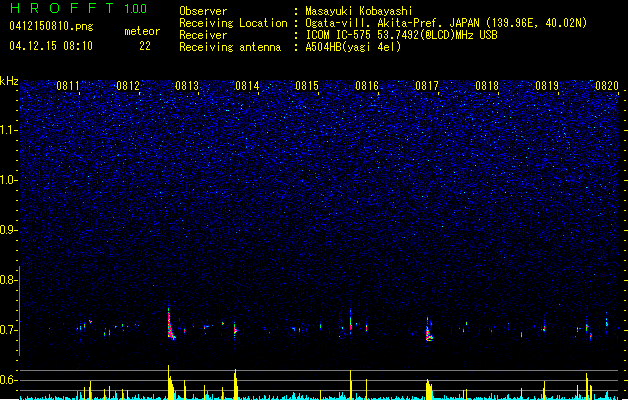This screenshot has height=400, width=629.
Task: Click the 0816 time marker
Action: [367, 86]
